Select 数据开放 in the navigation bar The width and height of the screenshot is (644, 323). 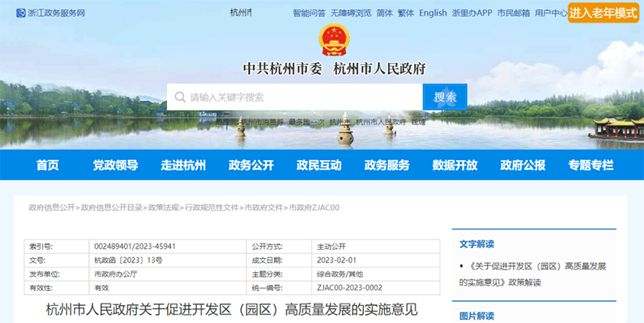click(455, 165)
